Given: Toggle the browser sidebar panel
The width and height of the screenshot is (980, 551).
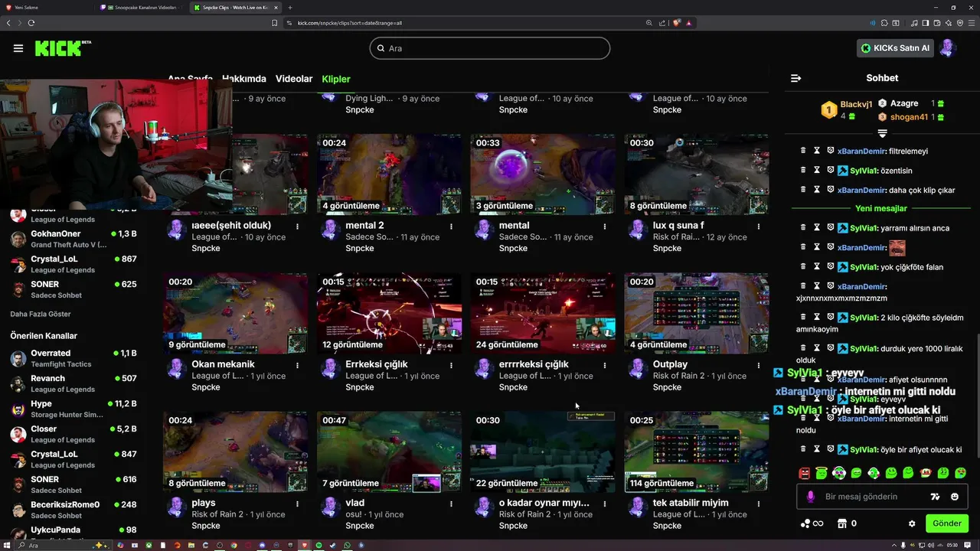Looking at the screenshot, I should 925,23.
